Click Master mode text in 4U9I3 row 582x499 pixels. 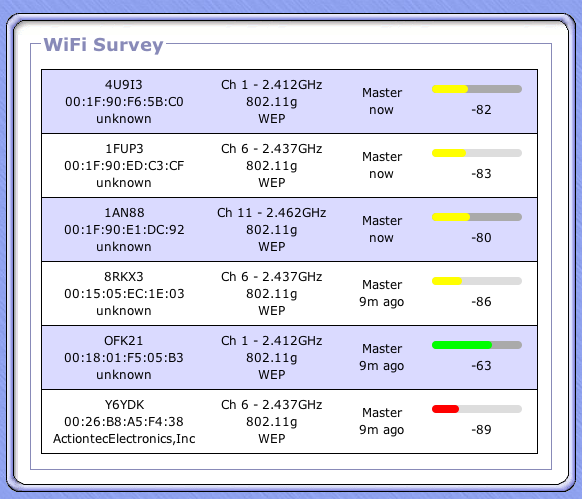tap(382, 93)
